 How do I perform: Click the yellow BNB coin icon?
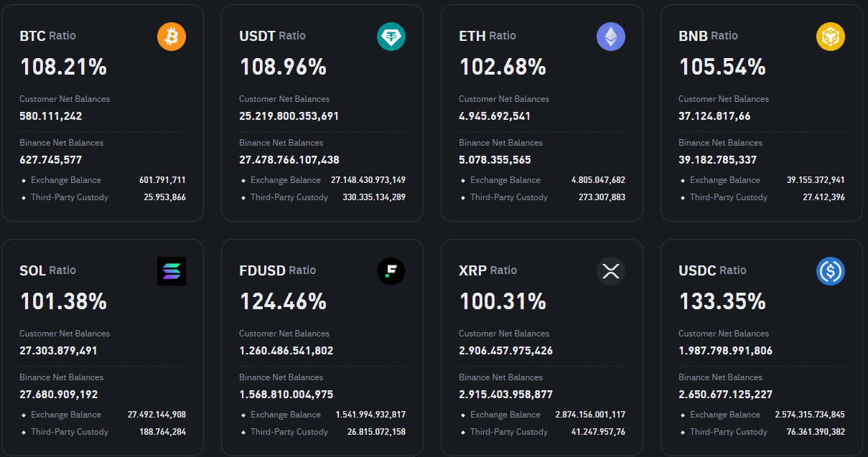click(831, 37)
